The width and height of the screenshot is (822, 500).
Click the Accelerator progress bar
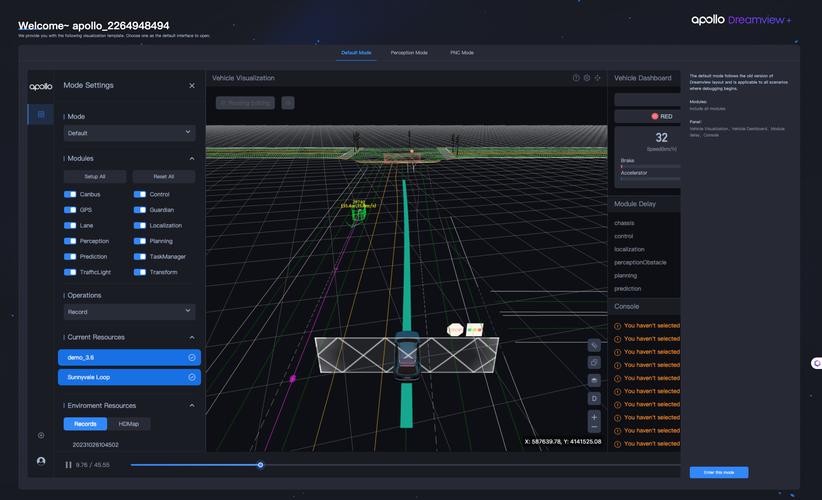pos(650,179)
